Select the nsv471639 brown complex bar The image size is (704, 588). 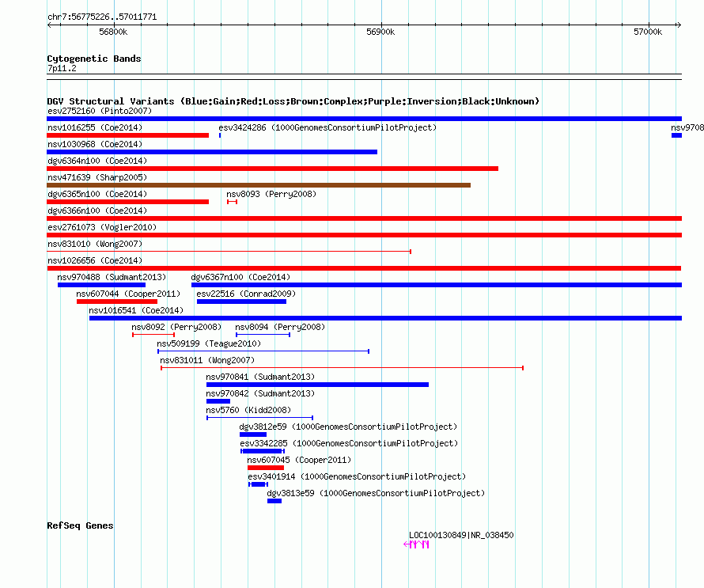(259, 185)
